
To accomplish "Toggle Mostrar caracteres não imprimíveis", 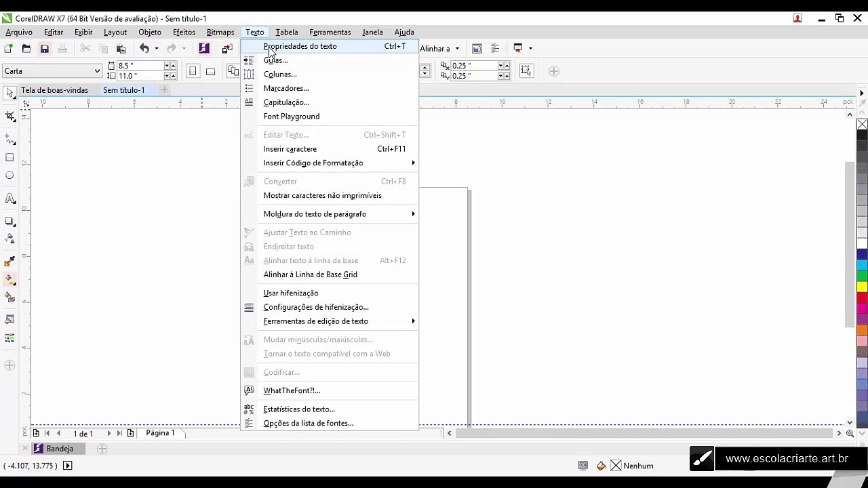I will pyautogui.click(x=322, y=195).
